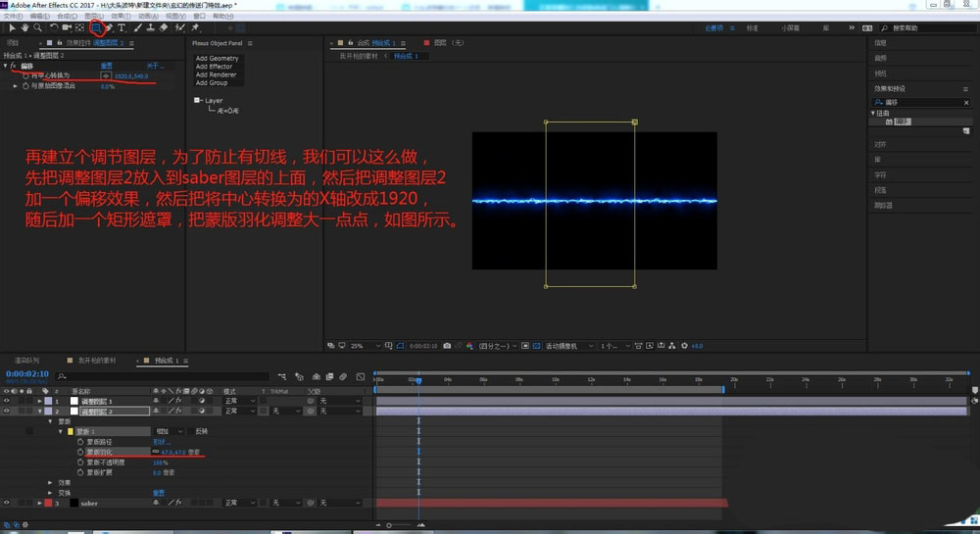Collapse the layer 2 disclosure triangle
This screenshot has width=980, height=534.
[x=40, y=412]
